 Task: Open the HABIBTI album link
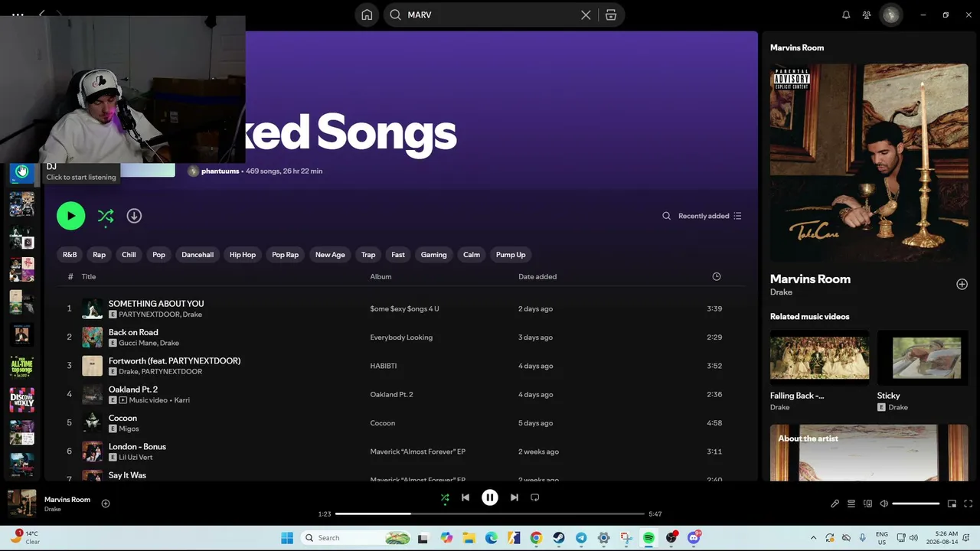(x=384, y=366)
